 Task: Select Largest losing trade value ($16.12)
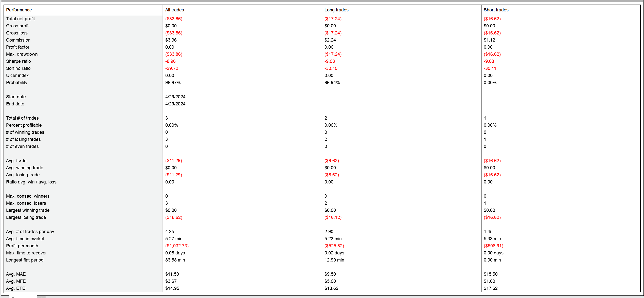pos(333,217)
